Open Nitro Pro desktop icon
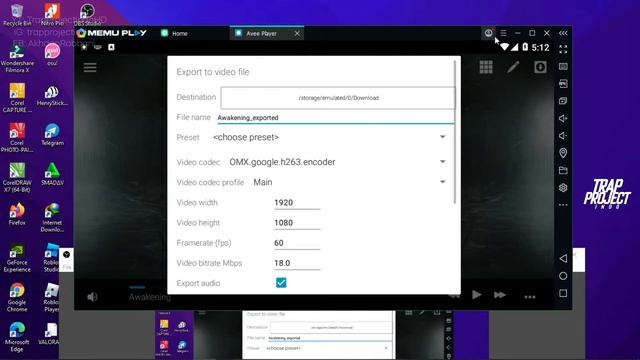 (x=52, y=15)
